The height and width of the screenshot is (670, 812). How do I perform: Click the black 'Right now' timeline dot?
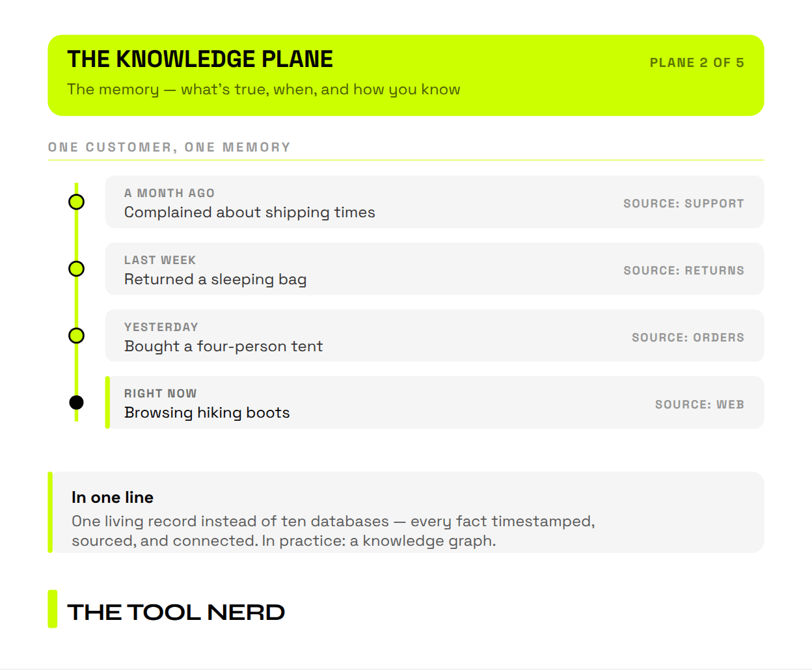[76, 403]
